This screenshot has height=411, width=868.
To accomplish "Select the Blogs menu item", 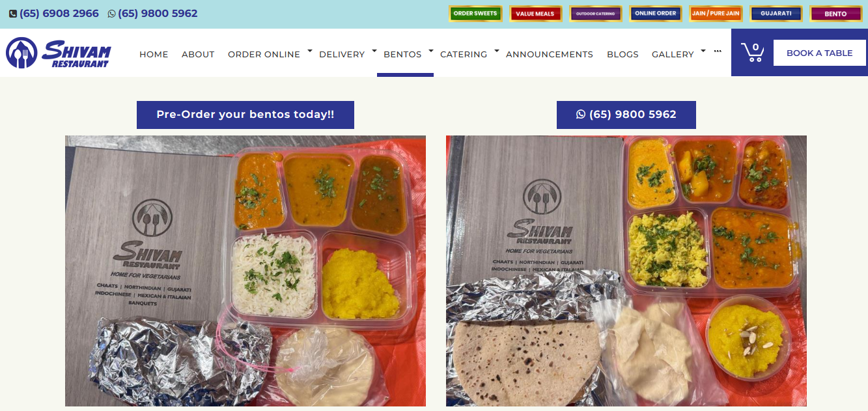I will pos(623,54).
